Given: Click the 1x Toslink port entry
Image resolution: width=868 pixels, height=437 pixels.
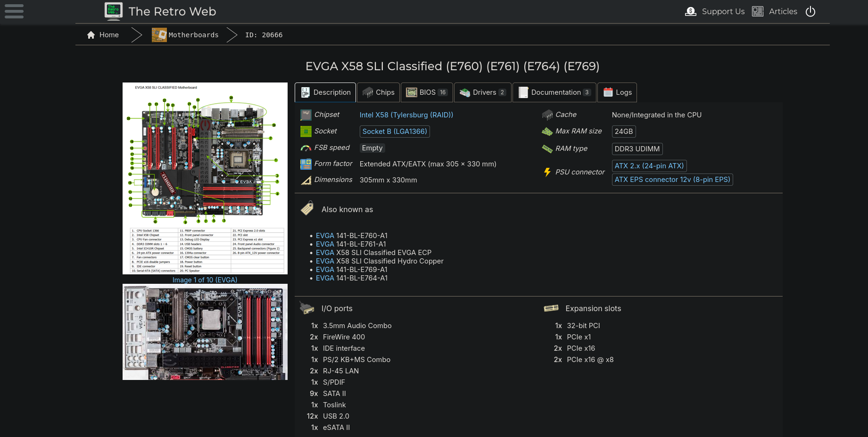Looking at the screenshot, I should pyautogui.click(x=329, y=405).
